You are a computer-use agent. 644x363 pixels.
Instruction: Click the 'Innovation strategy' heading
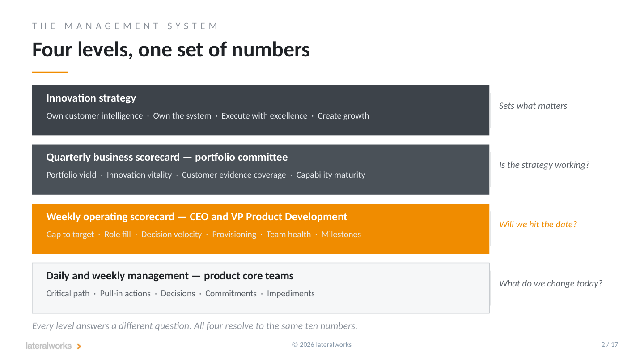click(91, 98)
